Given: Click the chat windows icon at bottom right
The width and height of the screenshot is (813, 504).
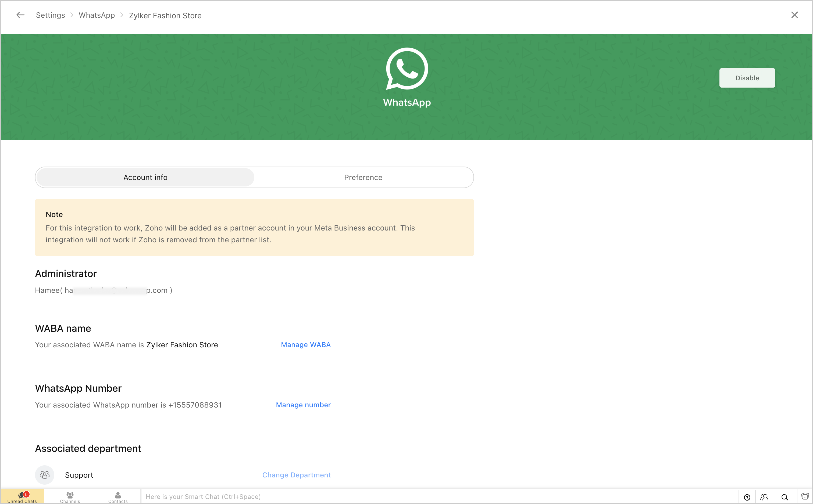Looking at the screenshot, I should click(805, 496).
